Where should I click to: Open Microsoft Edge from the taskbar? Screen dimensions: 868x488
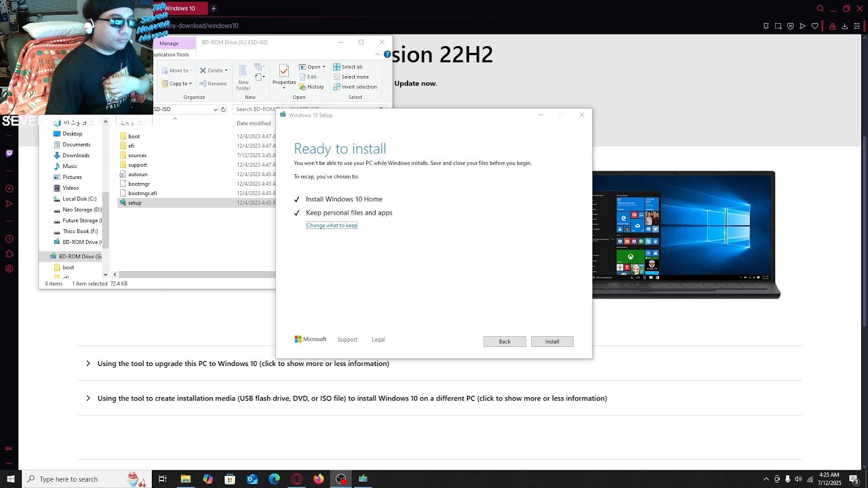point(274,479)
